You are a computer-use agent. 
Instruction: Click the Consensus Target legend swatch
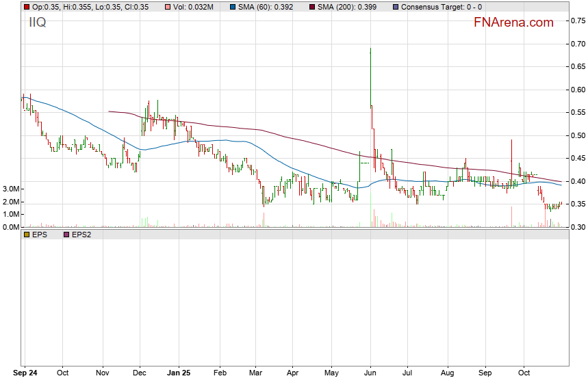(x=396, y=7)
